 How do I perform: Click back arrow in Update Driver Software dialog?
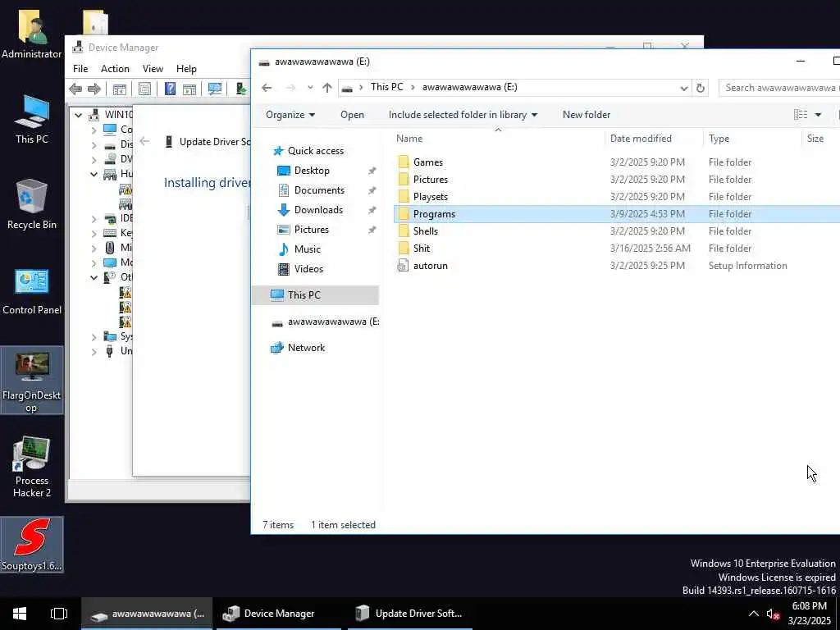click(144, 141)
